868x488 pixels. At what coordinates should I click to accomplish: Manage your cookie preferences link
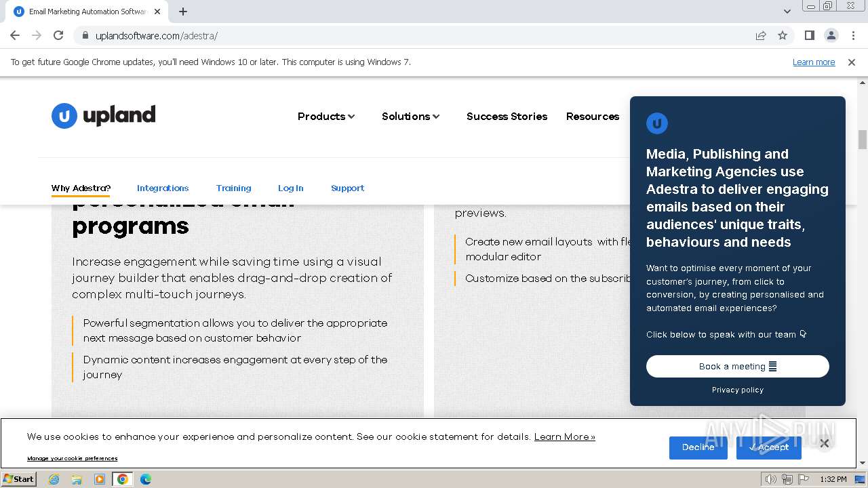(x=73, y=458)
